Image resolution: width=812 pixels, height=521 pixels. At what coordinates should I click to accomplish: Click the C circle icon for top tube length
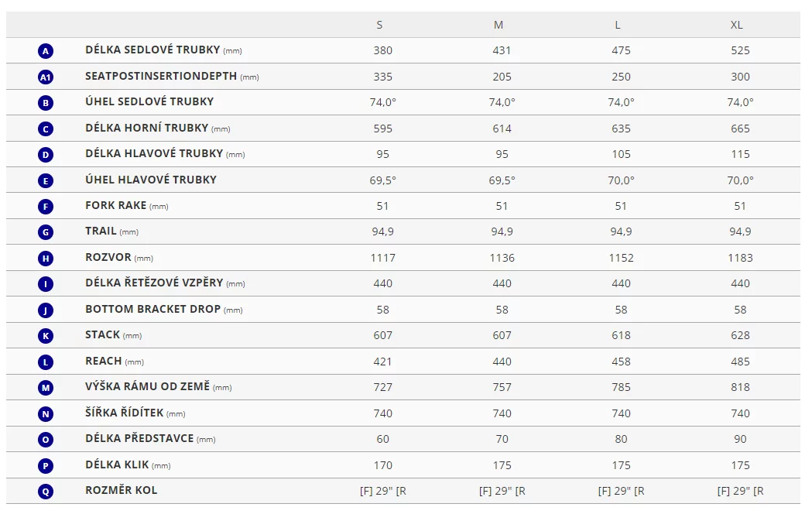[46, 129]
